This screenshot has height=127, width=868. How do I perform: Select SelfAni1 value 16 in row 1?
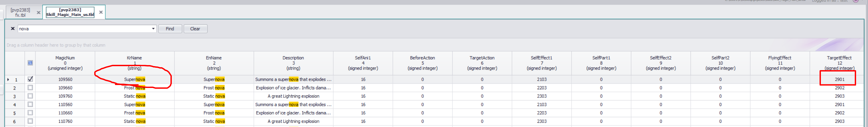coord(363,79)
